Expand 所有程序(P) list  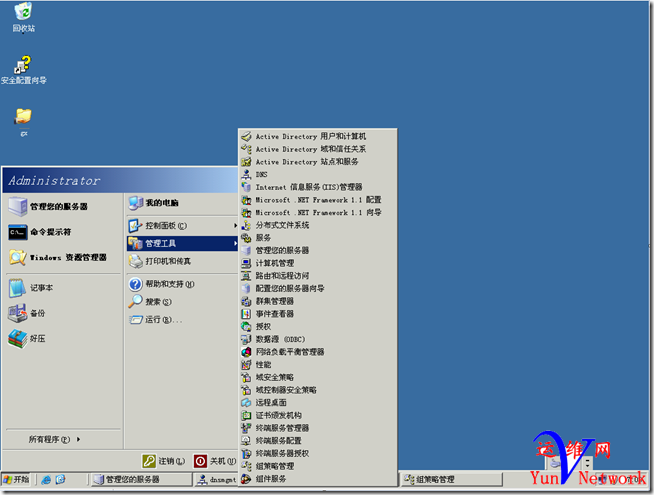(x=54, y=439)
